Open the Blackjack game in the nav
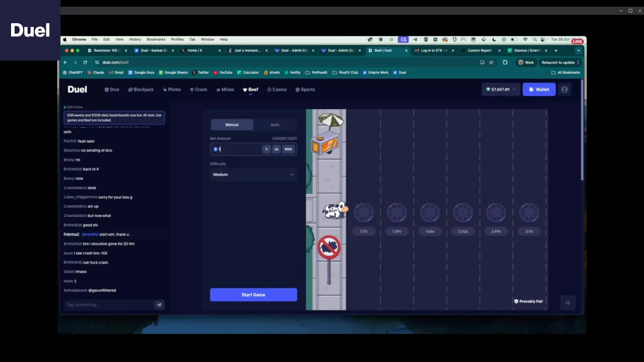Image resolution: width=644 pixels, height=362 pixels. click(x=141, y=89)
